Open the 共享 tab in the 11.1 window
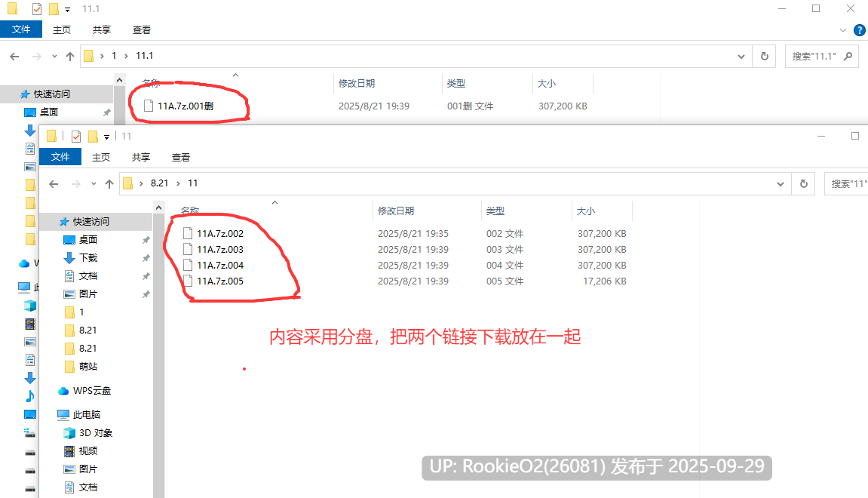 [101, 30]
